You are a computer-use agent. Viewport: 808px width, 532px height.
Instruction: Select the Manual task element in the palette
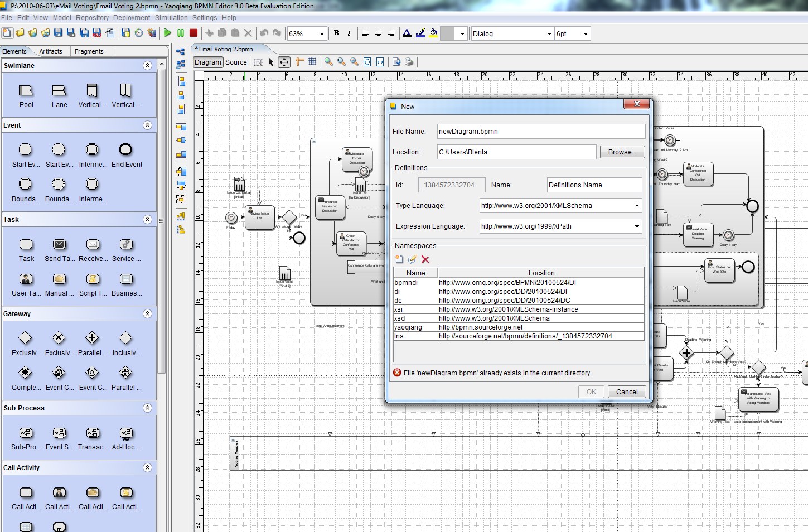pyautogui.click(x=59, y=284)
